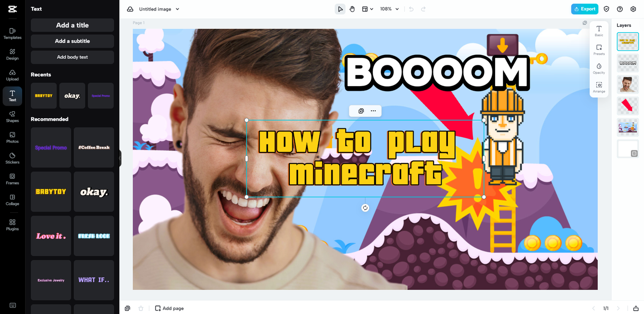Click Add a title

pos(72,25)
